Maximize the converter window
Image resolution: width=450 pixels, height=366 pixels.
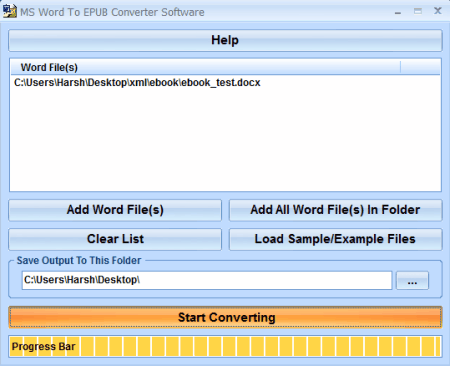click(x=418, y=11)
